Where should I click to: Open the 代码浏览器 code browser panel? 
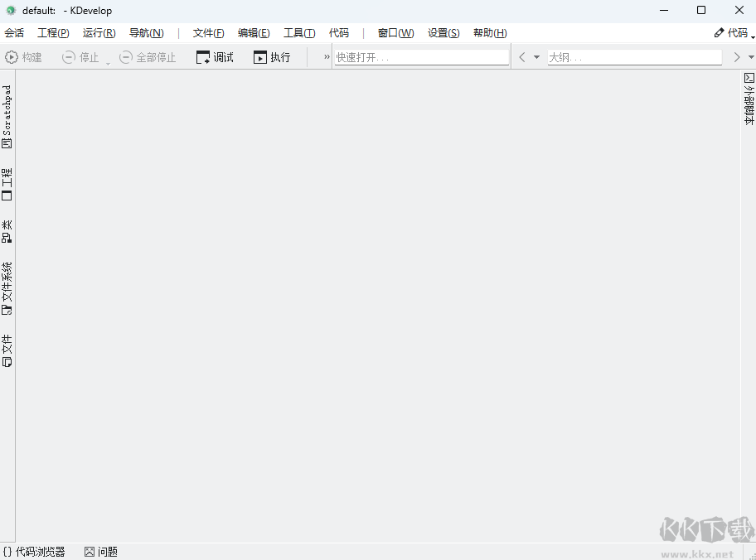click(35, 551)
